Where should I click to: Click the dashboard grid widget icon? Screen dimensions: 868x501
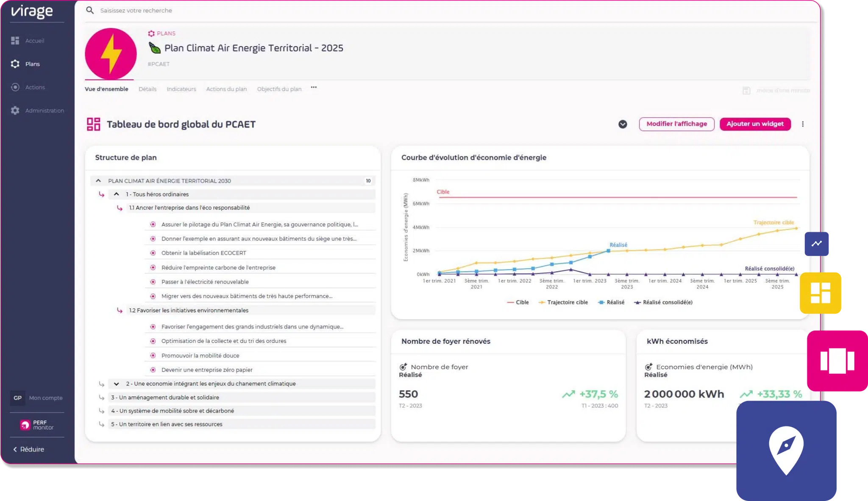coord(821,292)
